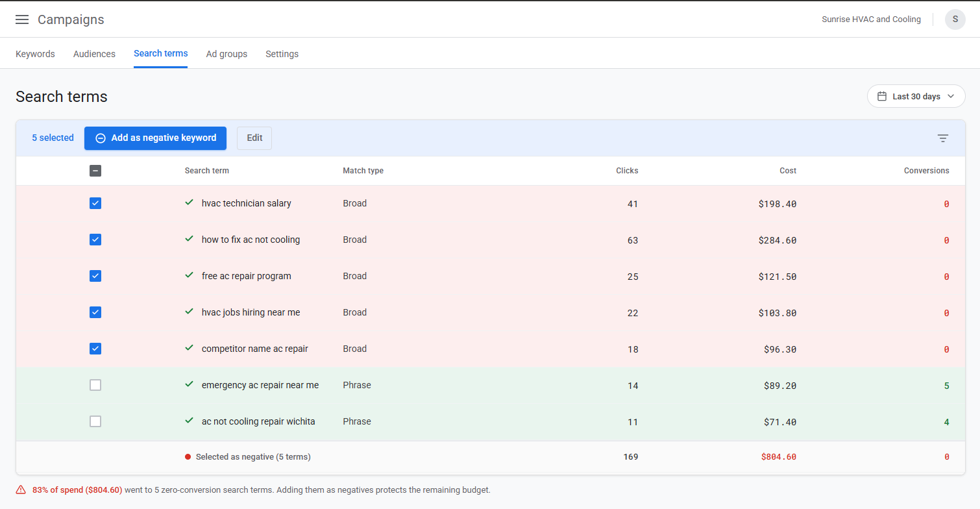This screenshot has height=509, width=980.
Task: Sort by the Cost column header
Action: (788, 171)
